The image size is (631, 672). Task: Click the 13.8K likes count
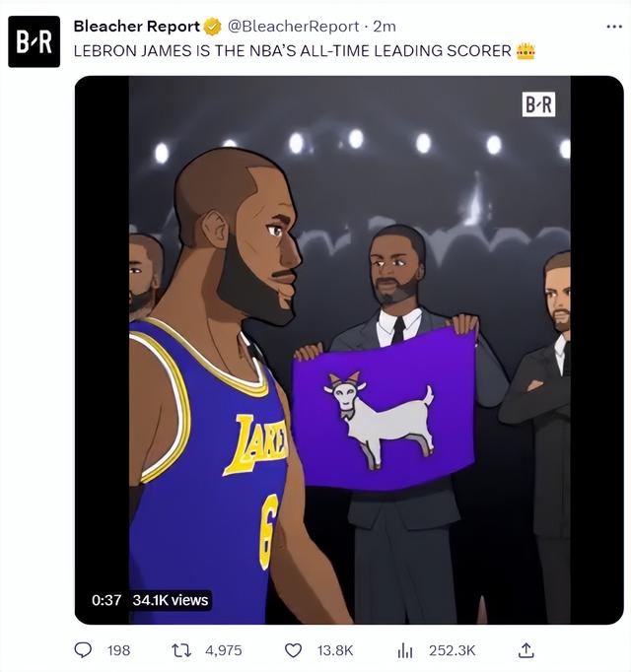pos(334,650)
